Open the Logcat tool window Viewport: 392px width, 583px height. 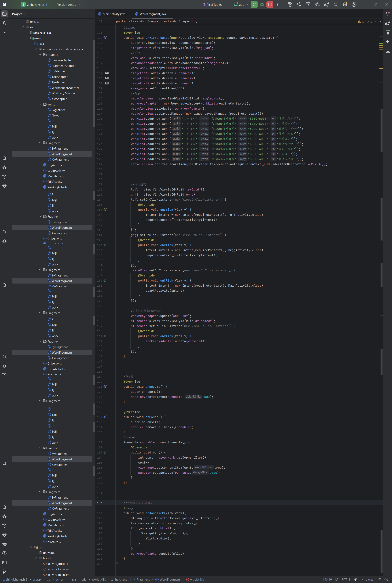(x=4, y=544)
